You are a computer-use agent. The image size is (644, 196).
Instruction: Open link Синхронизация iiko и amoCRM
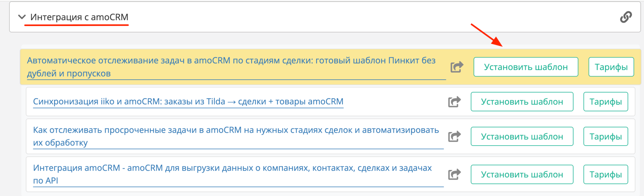click(x=188, y=102)
